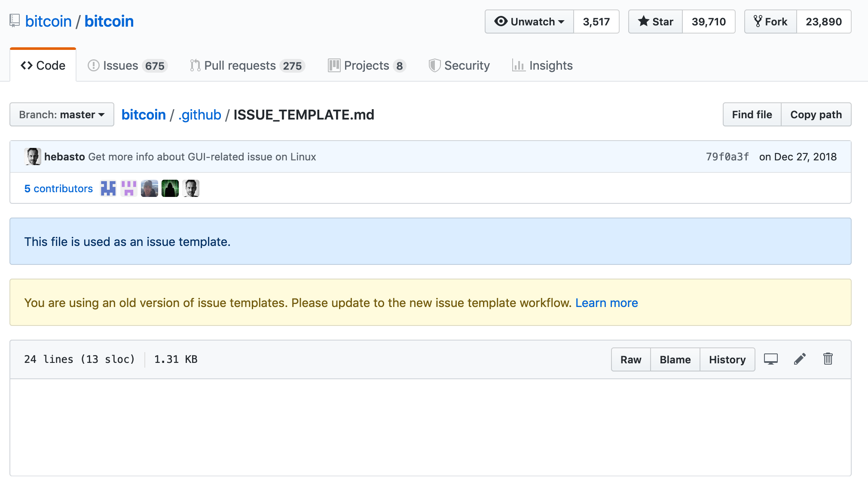Click the ISSUE_TEMPLATE.md file name
This screenshot has width=868, height=485.
coord(304,114)
